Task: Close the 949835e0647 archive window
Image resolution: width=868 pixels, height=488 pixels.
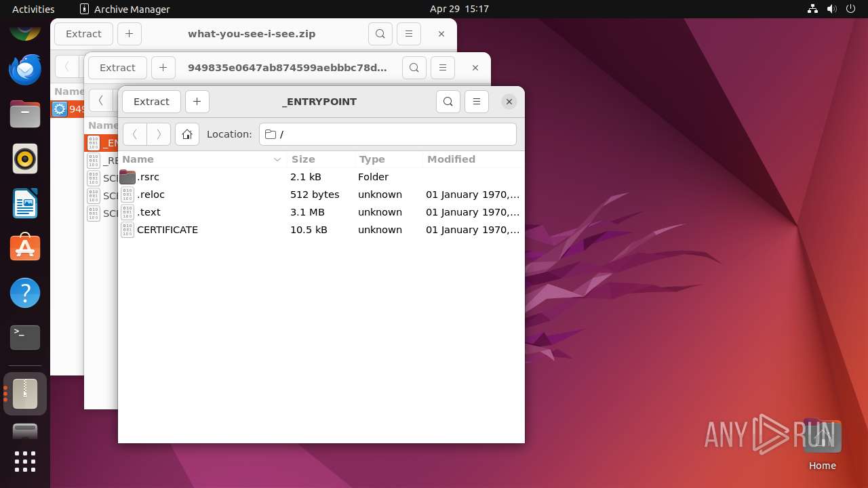Action: [475, 68]
